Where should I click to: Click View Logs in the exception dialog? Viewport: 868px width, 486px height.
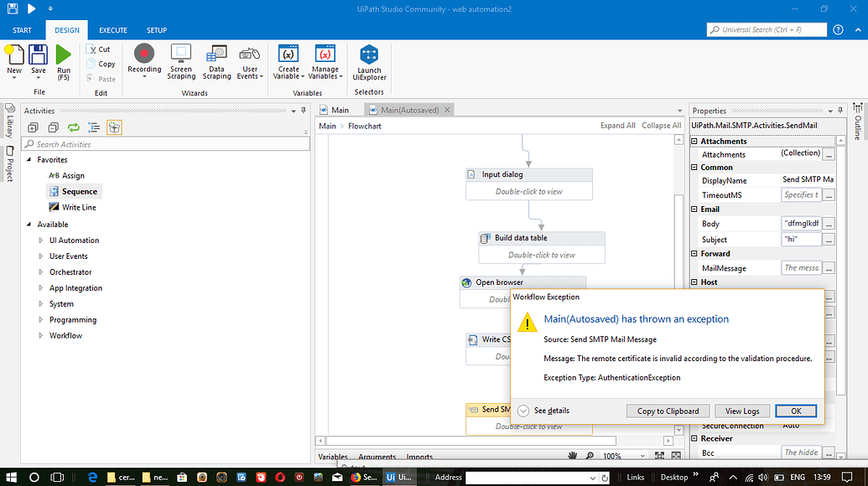[x=741, y=411]
